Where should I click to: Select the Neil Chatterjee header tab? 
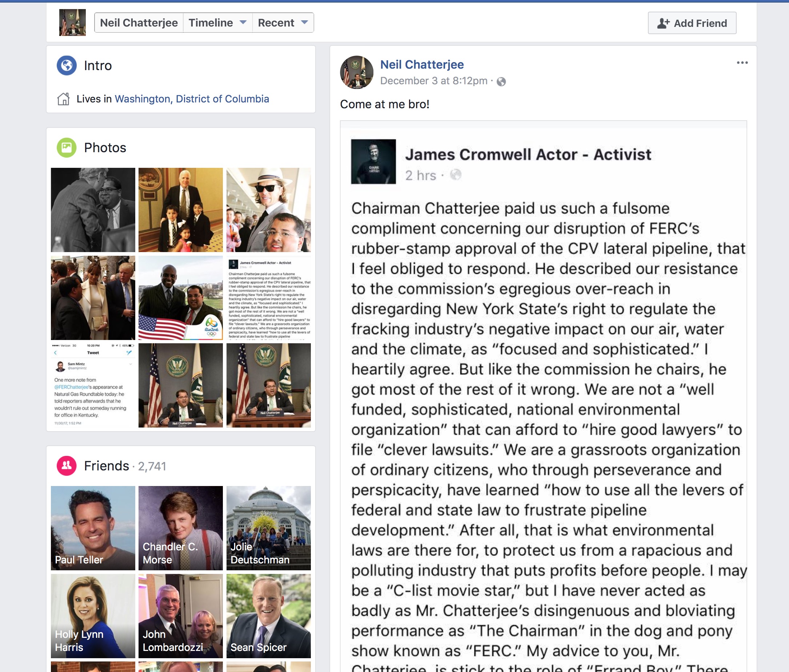coord(139,23)
